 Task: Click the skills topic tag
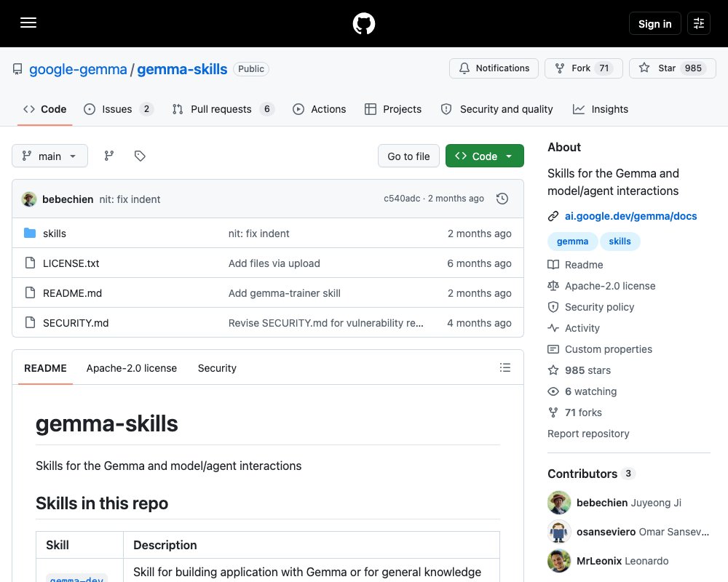pos(620,242)
